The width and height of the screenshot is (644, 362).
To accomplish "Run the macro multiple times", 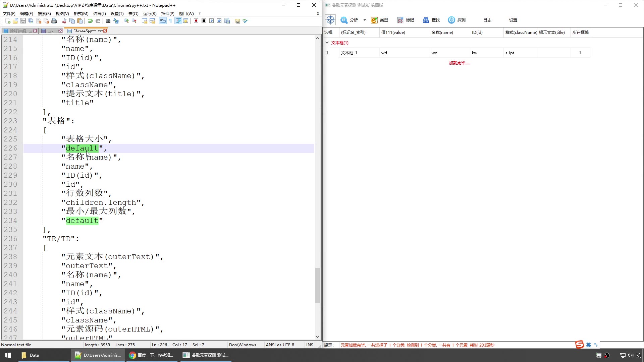I will pos(219,21).
